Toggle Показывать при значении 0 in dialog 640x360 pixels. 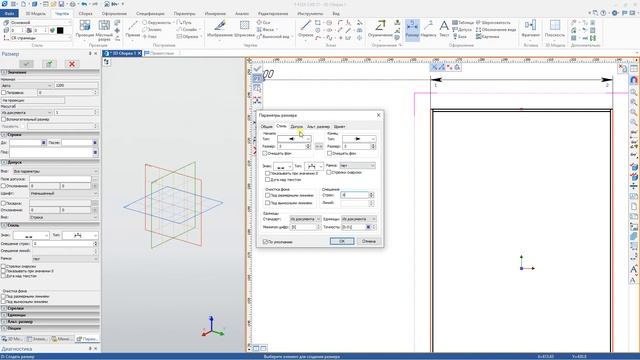[267, 173]
